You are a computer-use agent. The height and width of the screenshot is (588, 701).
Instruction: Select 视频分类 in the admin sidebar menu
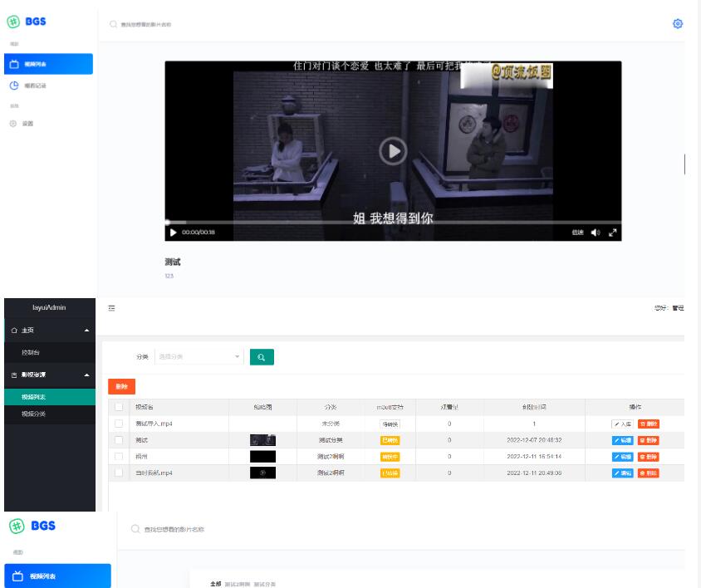(x=34, y=414)
